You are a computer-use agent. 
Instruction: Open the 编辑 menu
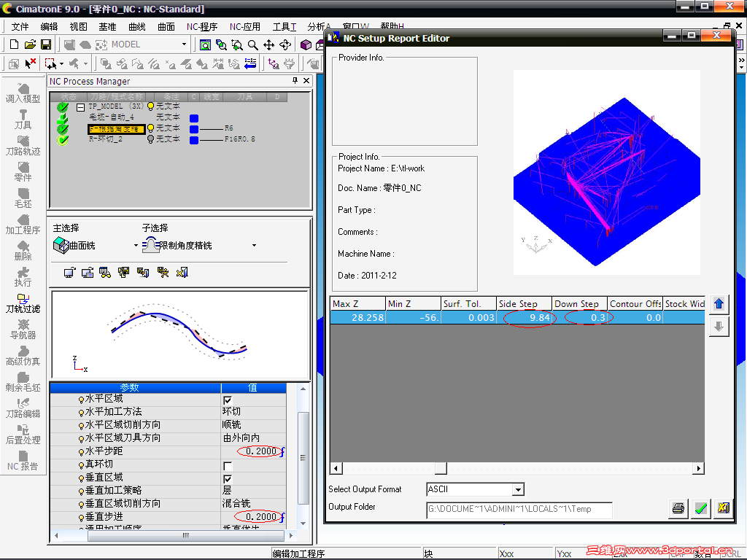click(49, 27)
